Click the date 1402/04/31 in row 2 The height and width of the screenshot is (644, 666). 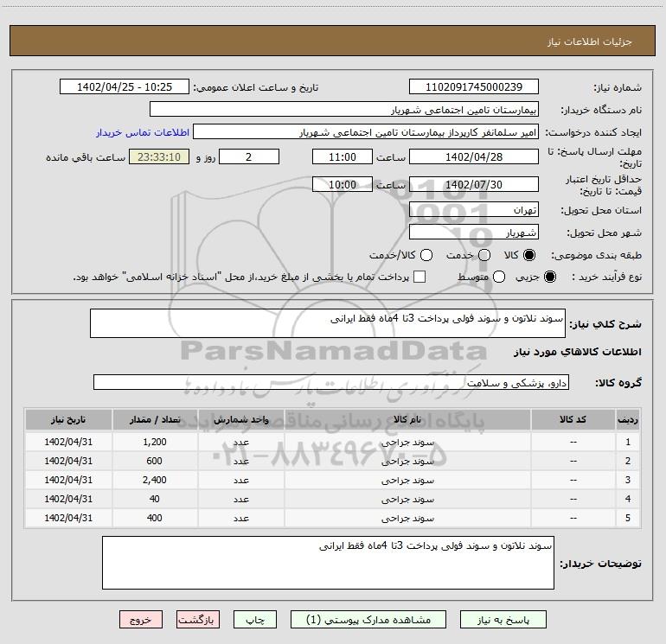pos(68,461)
